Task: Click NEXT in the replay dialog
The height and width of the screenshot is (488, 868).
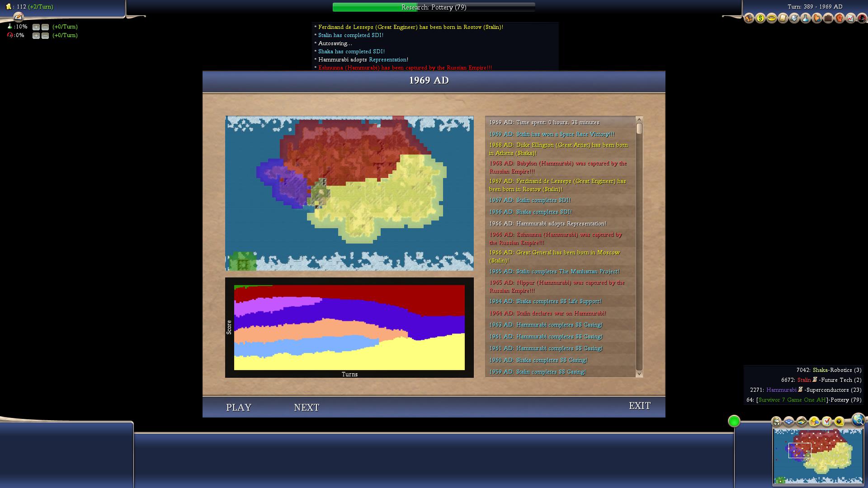Action: coord(307,407)
